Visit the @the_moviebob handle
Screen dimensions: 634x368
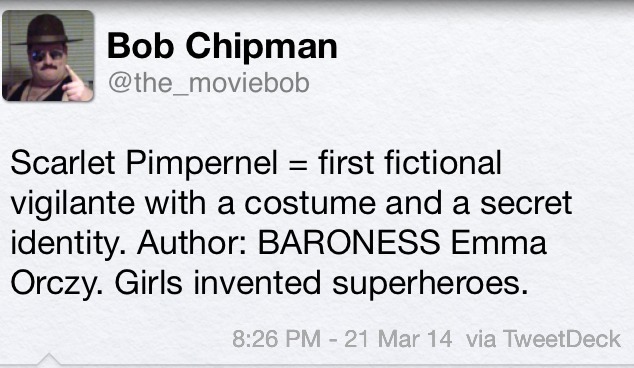coord(209,83)
